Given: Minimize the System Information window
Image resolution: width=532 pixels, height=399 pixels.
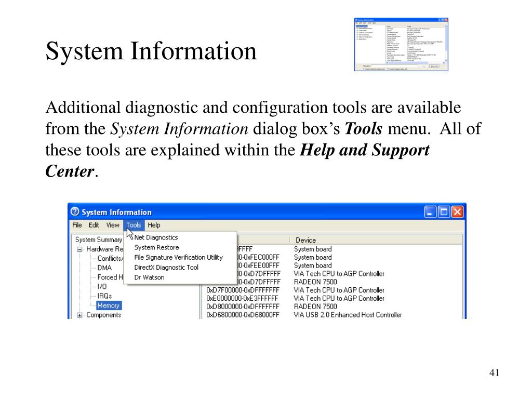Looking at the screenshot, I should (430, 212).
